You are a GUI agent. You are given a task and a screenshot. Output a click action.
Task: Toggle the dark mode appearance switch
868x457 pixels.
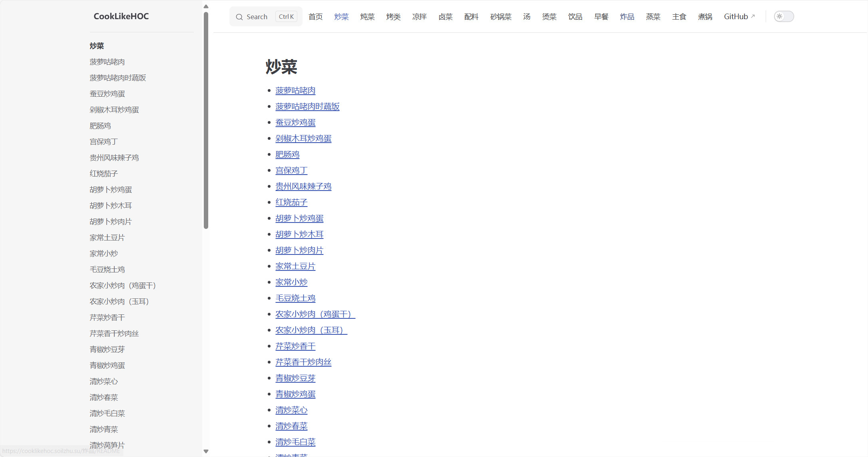point(783,16)
